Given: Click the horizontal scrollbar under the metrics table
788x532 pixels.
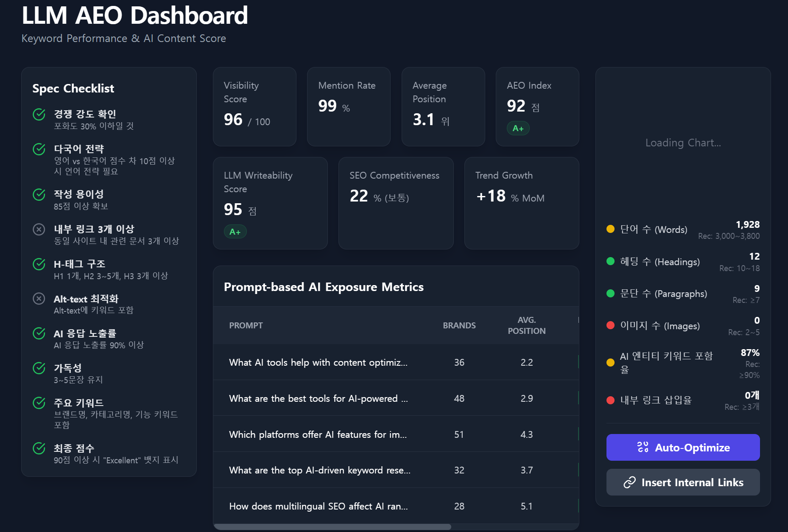Looking at the screenshot, I should pyautogui.click(x=333, y=527).
